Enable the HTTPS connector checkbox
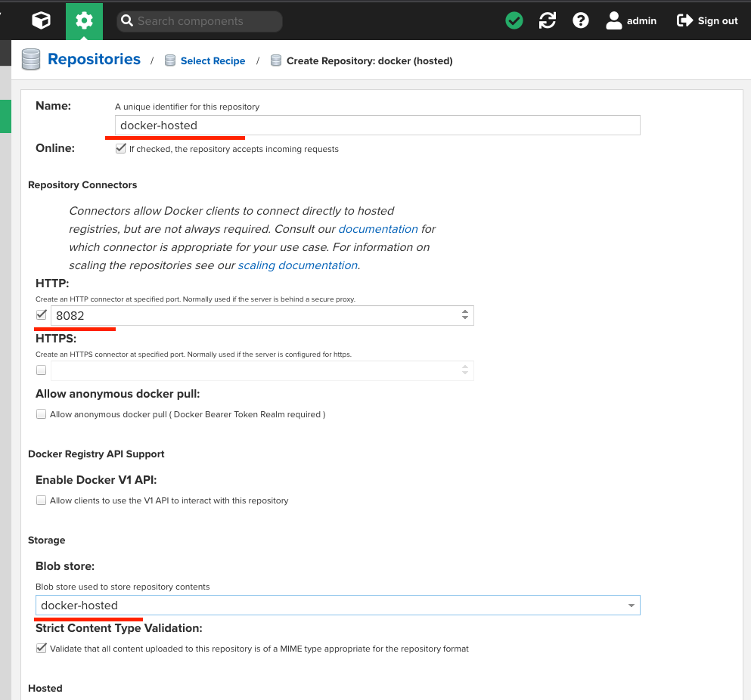Screen dimensions: 751x700 tap(42, 370)
